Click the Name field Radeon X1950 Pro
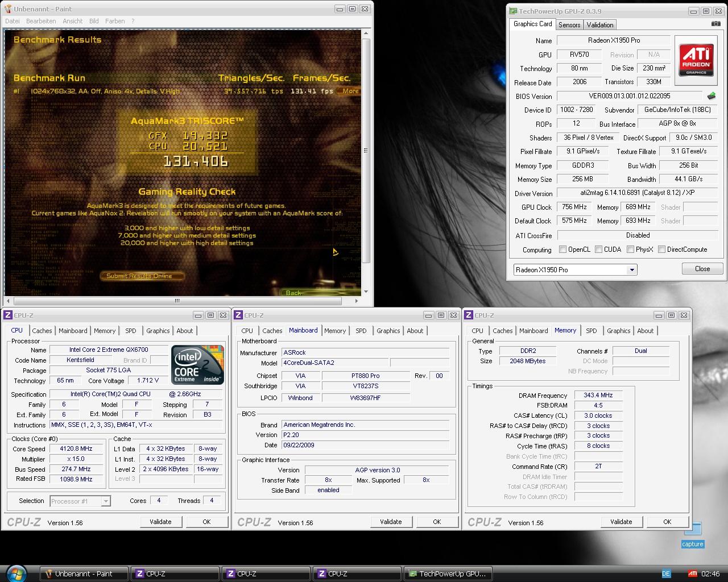This screenshot has width=728, height=582. pos(614,40)
